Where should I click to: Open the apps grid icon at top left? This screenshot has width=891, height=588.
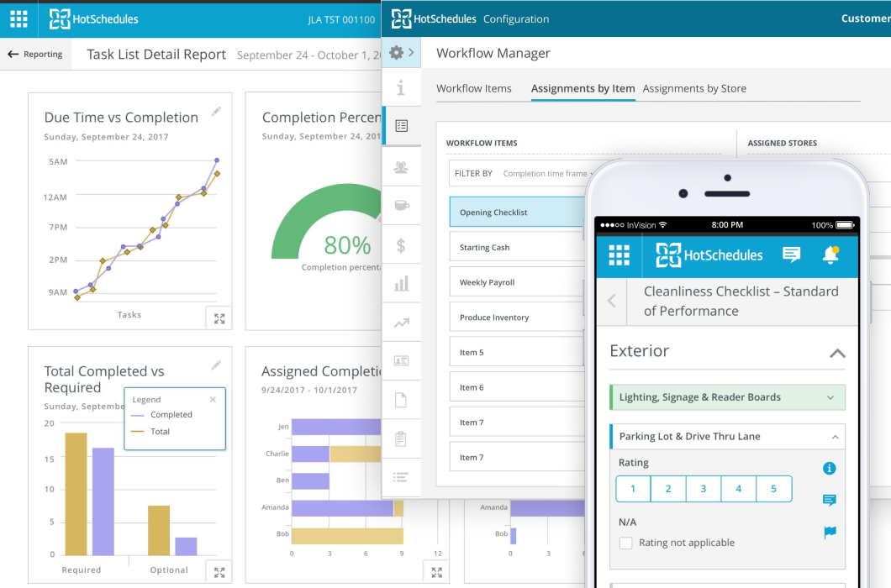click(18, 18)
